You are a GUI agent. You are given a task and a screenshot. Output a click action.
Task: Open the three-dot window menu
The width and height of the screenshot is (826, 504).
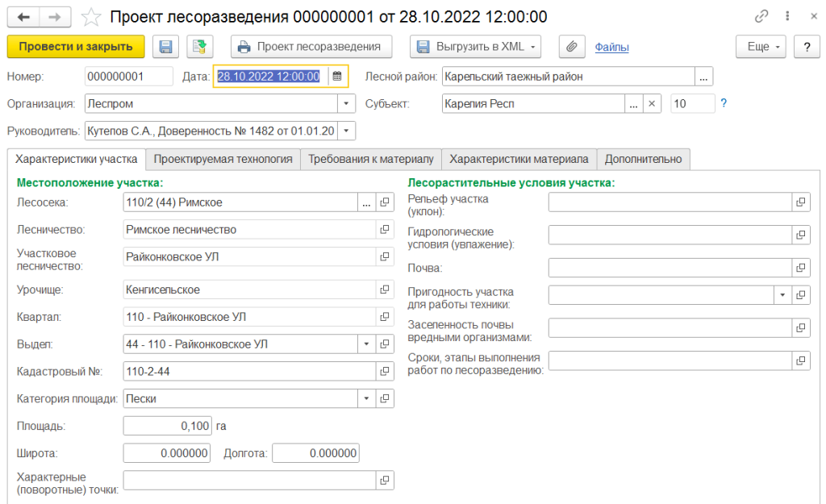(x=787, y=16)
